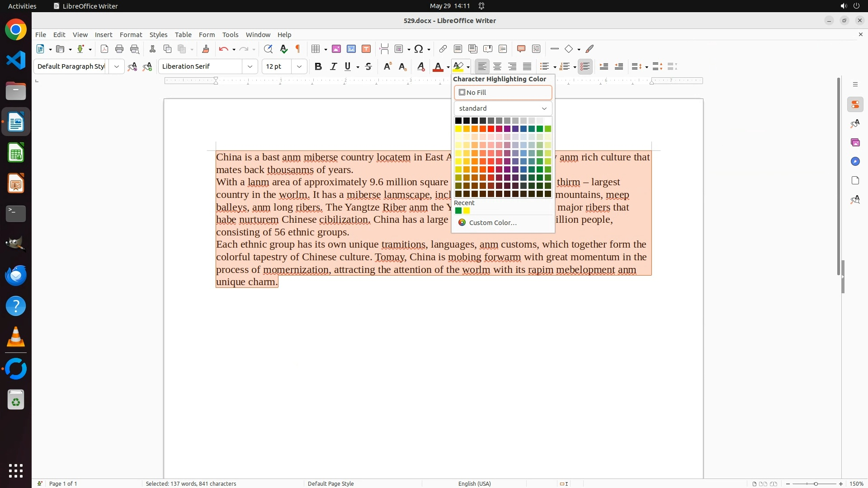Screen dimensions: 868x488
Task: Click the Insert Image icon
Action: point(336,49)
